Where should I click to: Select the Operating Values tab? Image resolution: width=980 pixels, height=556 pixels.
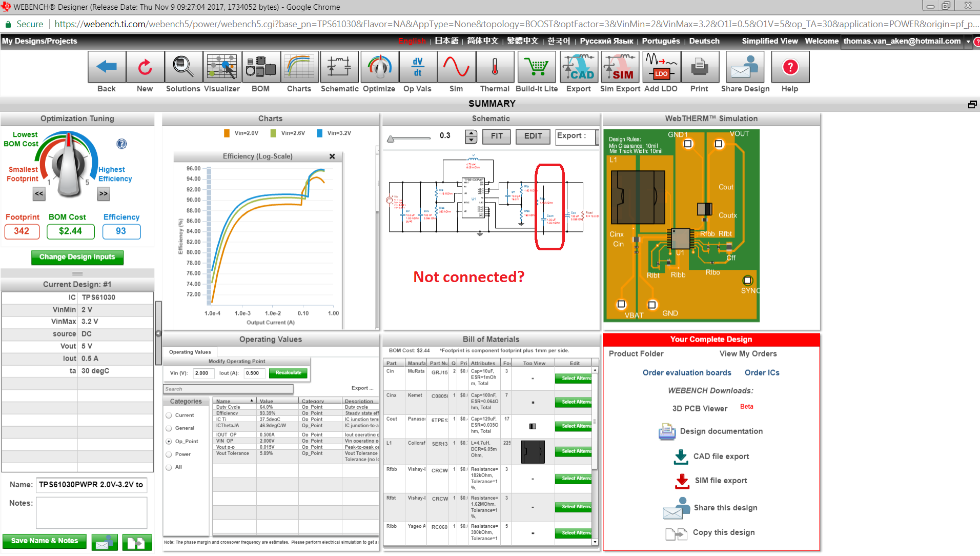[190, 352]
